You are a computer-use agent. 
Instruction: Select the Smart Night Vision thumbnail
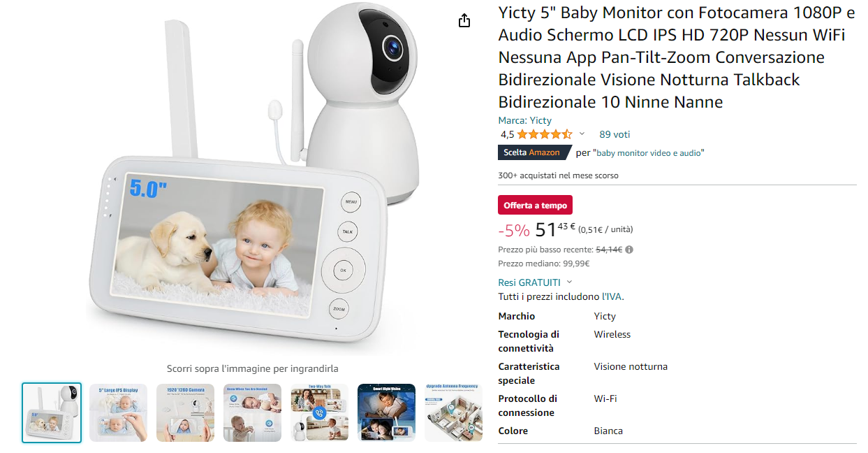[386, 412]
